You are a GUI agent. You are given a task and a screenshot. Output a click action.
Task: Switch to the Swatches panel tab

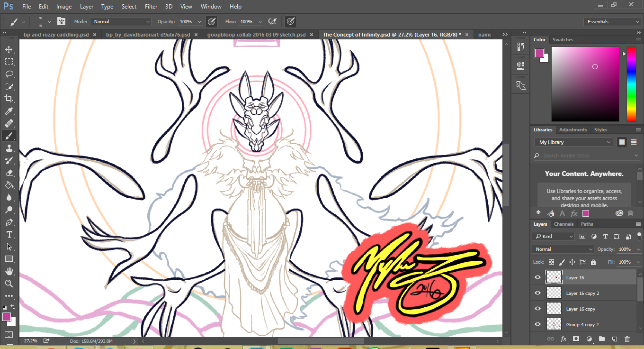[x=563, y=40]
